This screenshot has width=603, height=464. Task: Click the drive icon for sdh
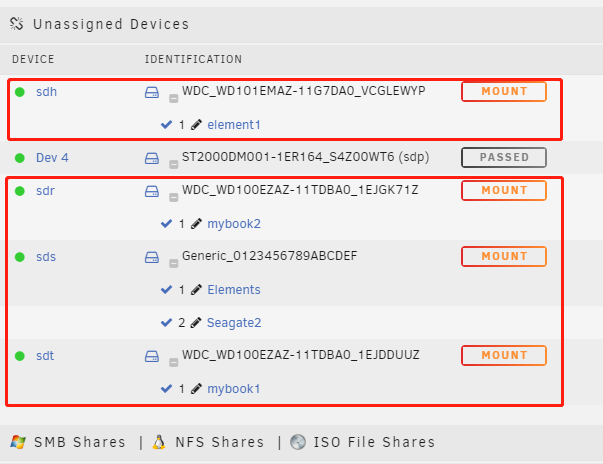click(x=152, y=92)
